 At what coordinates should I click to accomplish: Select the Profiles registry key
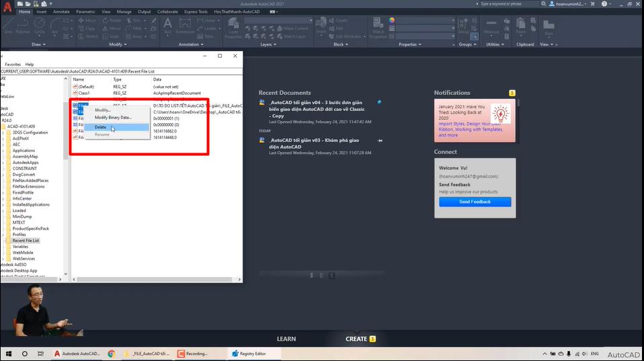click(19, 235)
